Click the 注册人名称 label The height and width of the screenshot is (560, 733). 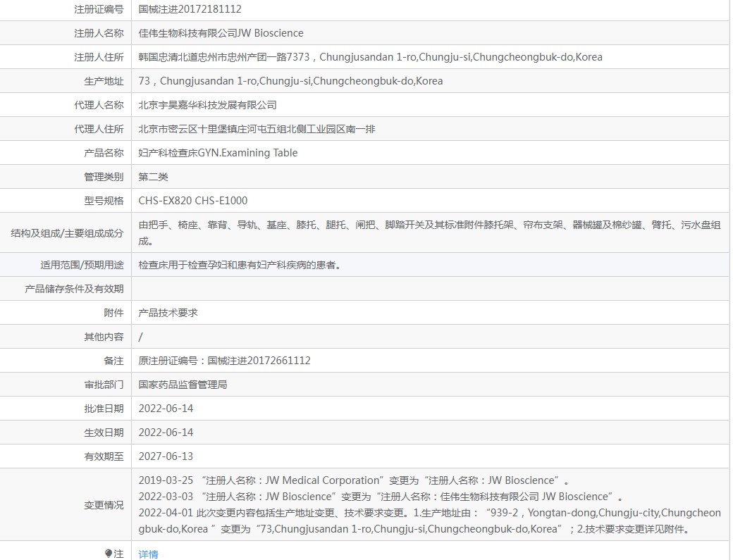pyautogui.click(x=99, y=33)
